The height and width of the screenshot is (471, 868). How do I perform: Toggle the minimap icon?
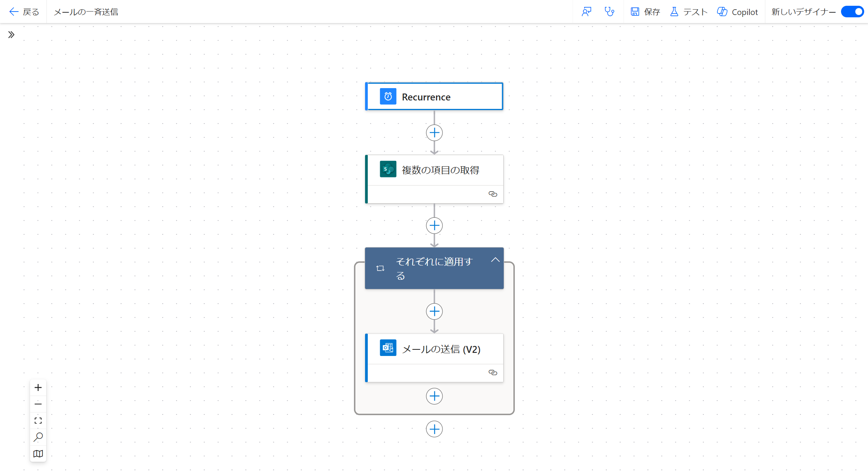[x=38, y=454]
